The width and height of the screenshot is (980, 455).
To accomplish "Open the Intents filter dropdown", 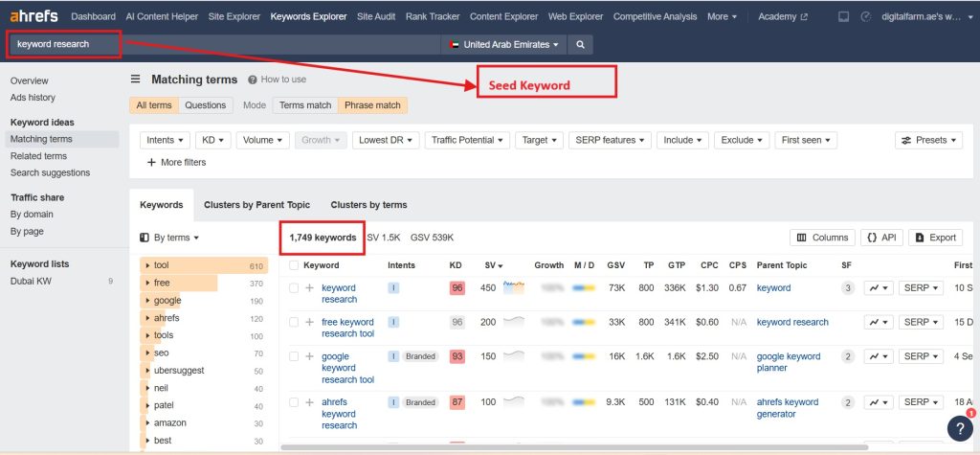I will click(x=165, y=140).
